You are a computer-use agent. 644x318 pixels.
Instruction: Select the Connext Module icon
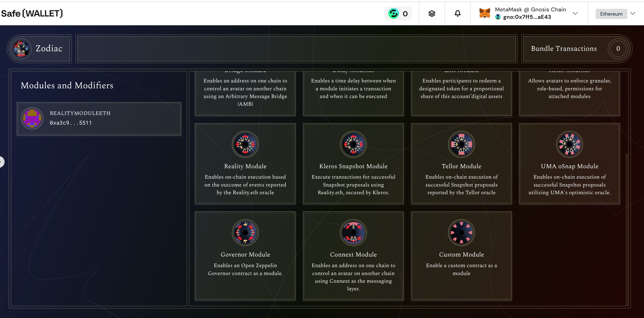coord(353,232)
